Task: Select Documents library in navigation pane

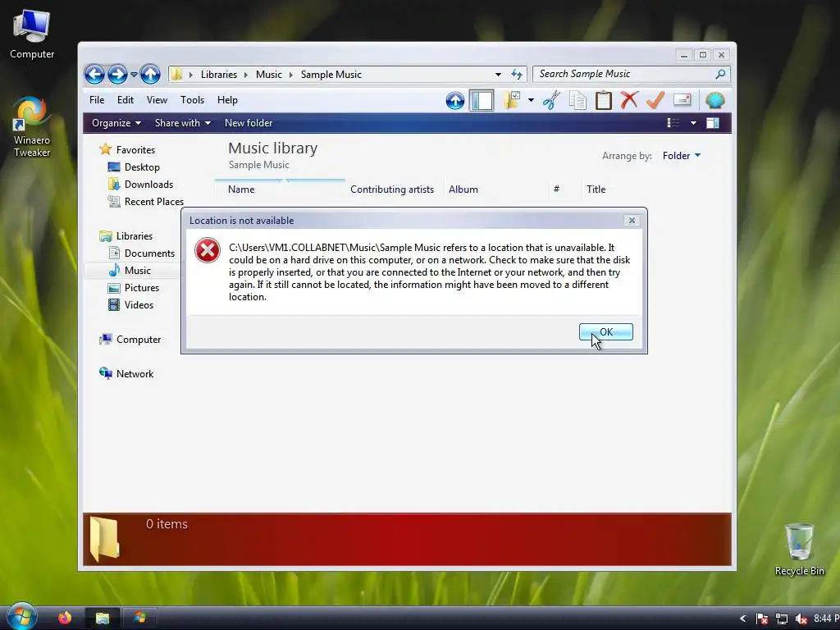Action: click(141, 253)
